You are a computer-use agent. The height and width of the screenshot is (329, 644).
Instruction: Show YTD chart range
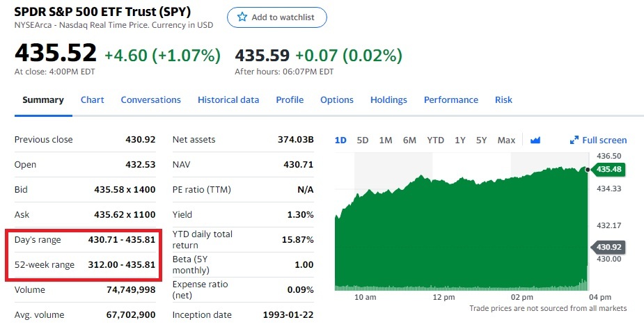point(435,140)
